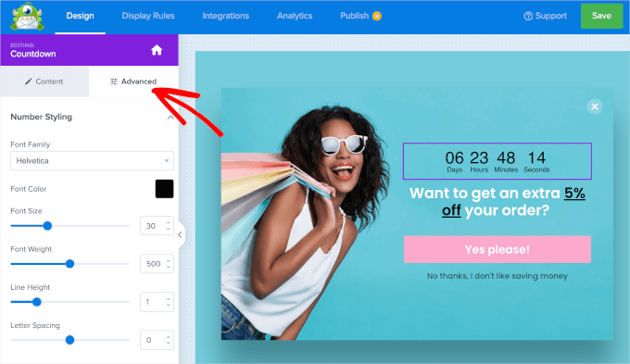Open the Font Family Helvetica dropdown

(x=92, y=161)
